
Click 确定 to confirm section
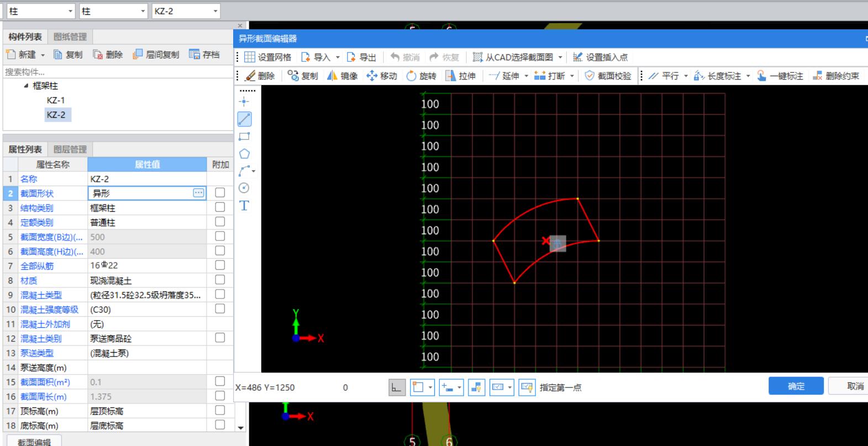tap(796, 386)
